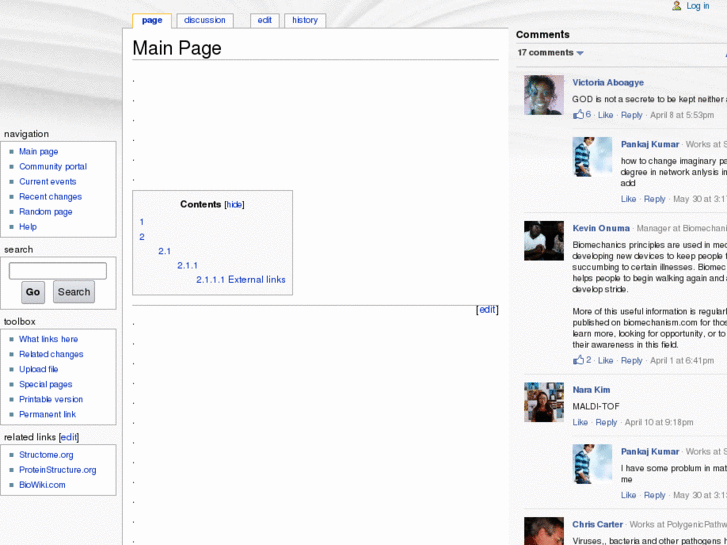Visit Structome.org link
727x545 pixels.
(x=46, y=455)
